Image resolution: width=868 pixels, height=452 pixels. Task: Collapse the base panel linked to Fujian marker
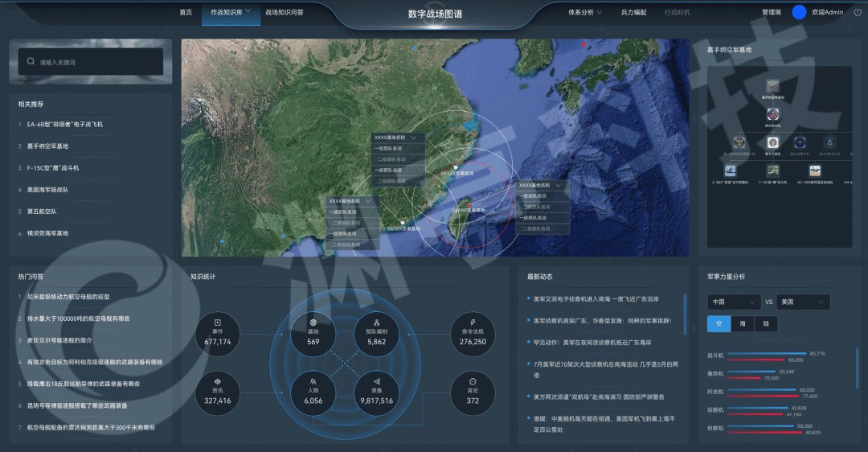click(414, 138)
